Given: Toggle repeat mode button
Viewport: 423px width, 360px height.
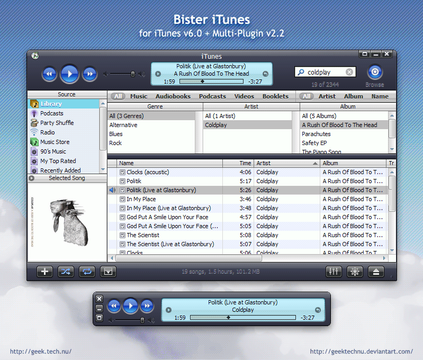Looking at the screenshot, I should pos(87,272).
